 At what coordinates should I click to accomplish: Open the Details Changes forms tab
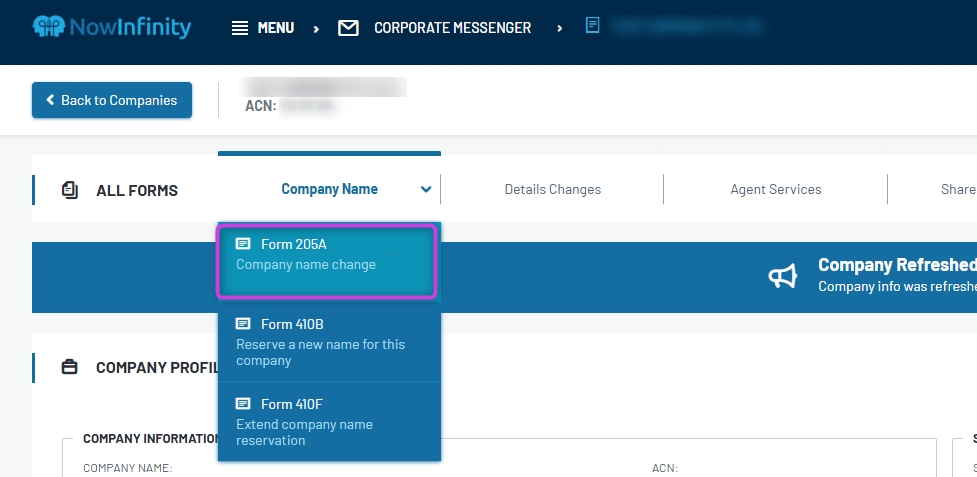click(553, 189)
